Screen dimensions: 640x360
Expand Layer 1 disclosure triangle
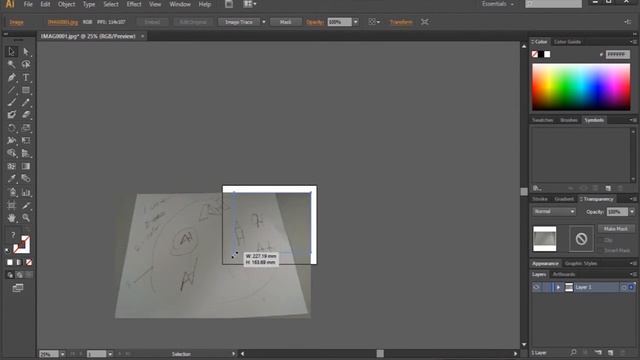point(558,287)
